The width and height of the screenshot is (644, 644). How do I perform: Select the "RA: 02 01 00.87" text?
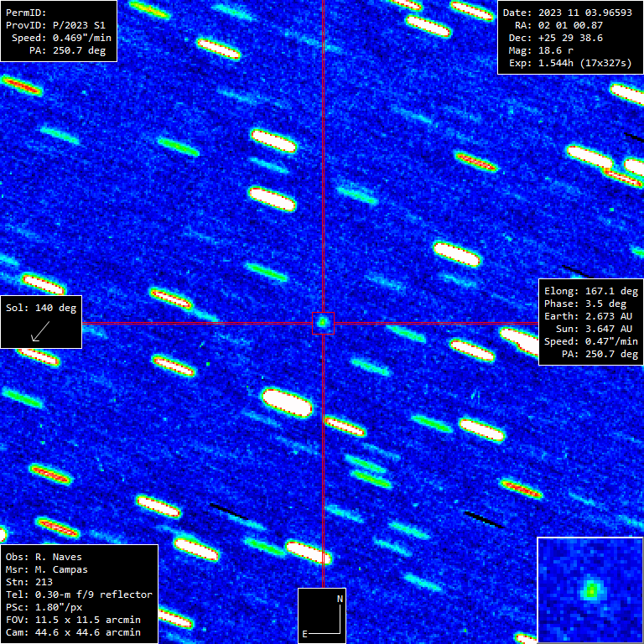[558, 25]
